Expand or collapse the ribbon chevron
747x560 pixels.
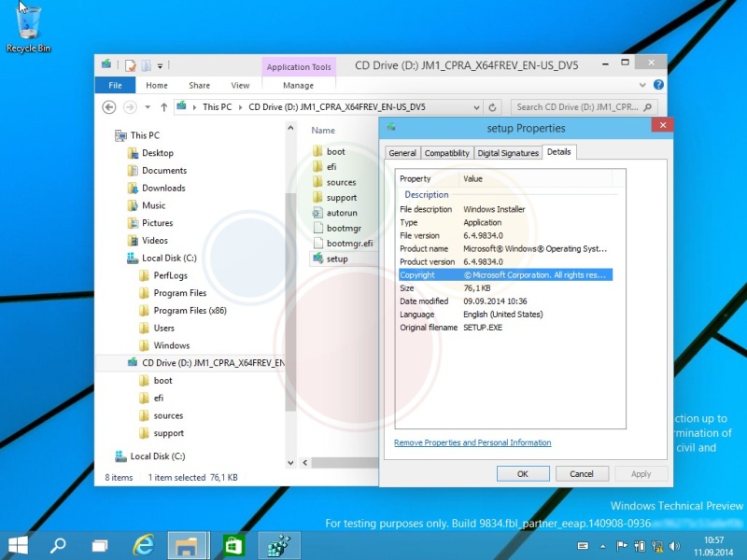point(644,86)
